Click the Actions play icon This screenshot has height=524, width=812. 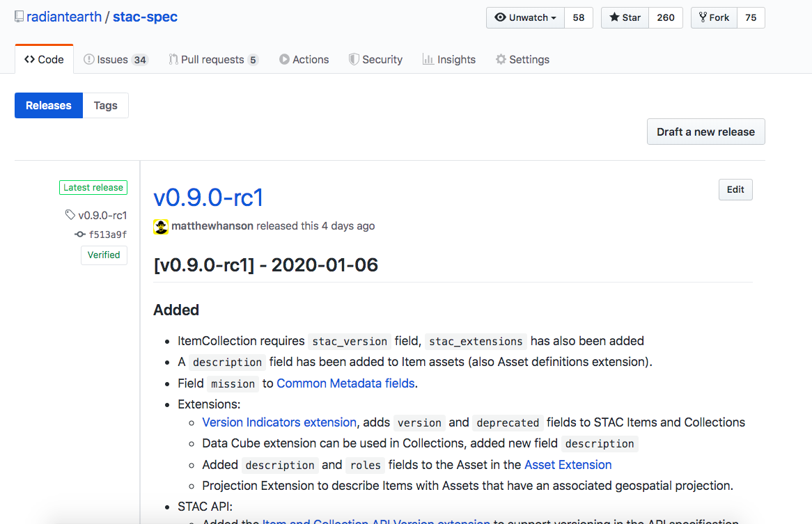point(284,59)
